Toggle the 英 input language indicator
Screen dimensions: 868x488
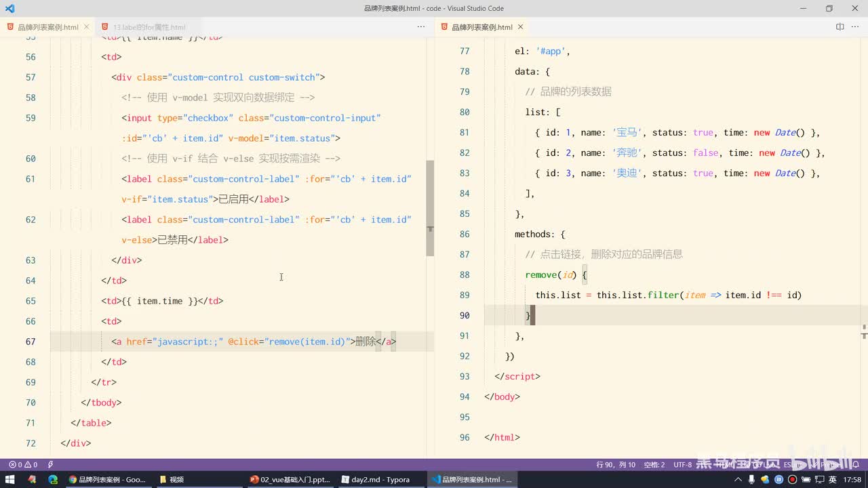click(832, 479)
